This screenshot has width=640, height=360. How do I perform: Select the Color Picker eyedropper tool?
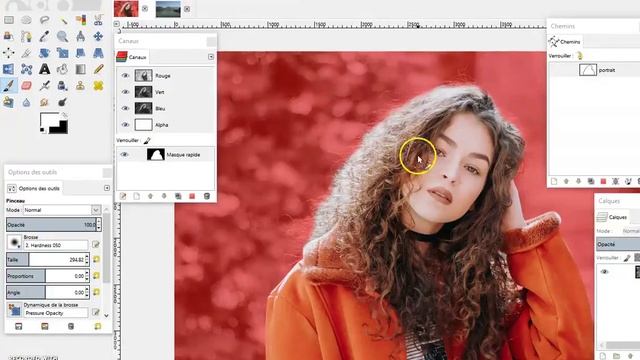point(44,36)
